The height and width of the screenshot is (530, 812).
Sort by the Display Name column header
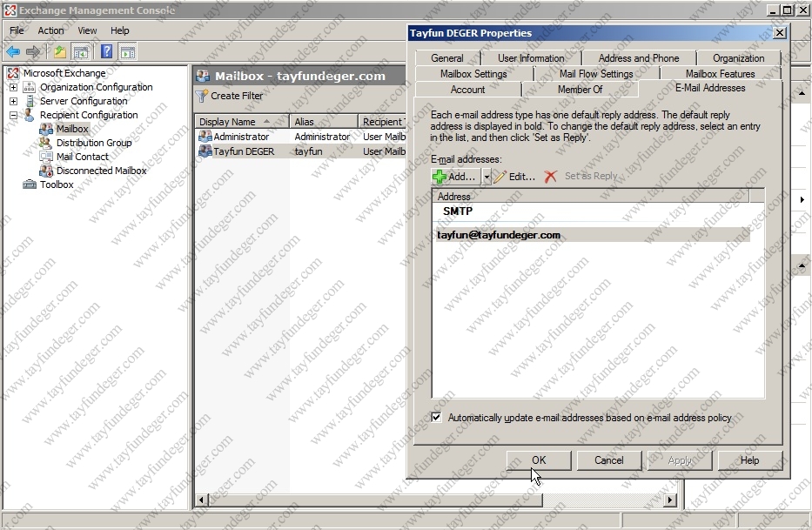tap(241, 122)
